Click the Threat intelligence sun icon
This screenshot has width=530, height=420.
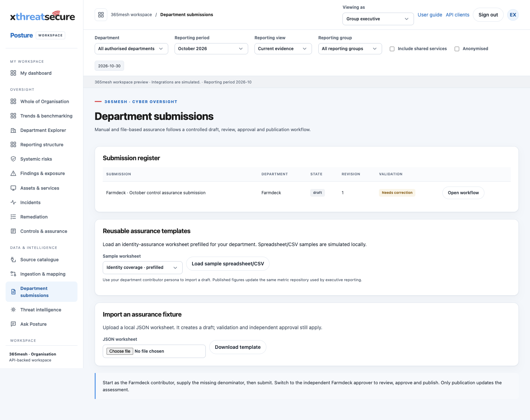(x=13, y=310)
